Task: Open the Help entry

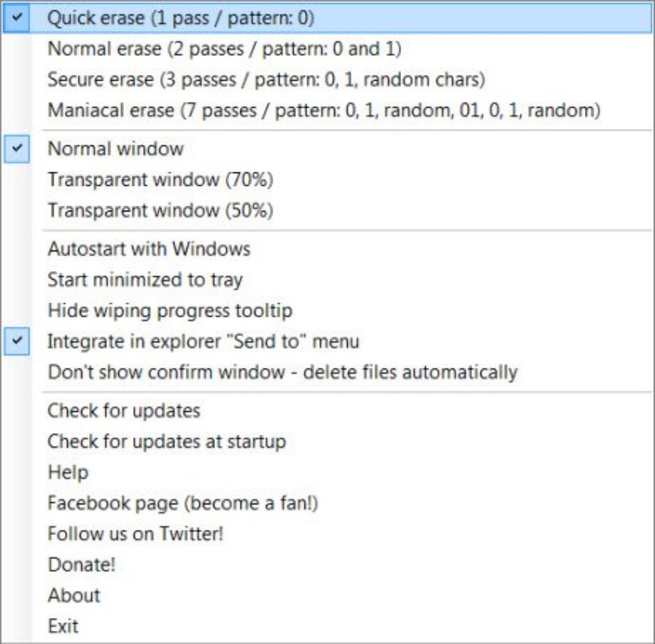Action: pos(68,472)
